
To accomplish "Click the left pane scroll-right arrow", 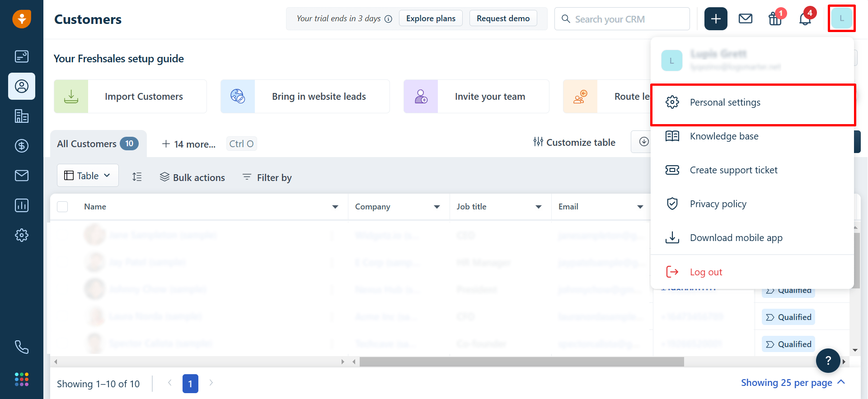I will point(343,362).
